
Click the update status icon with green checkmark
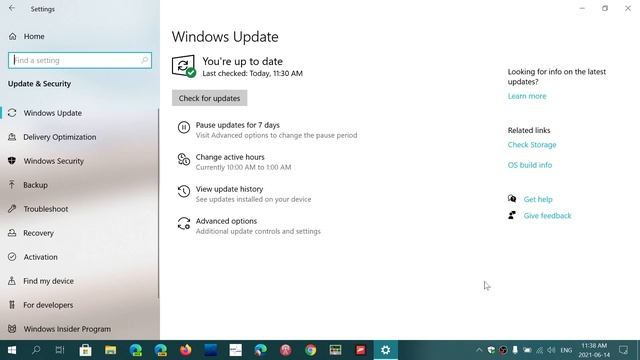coord(184,66)
